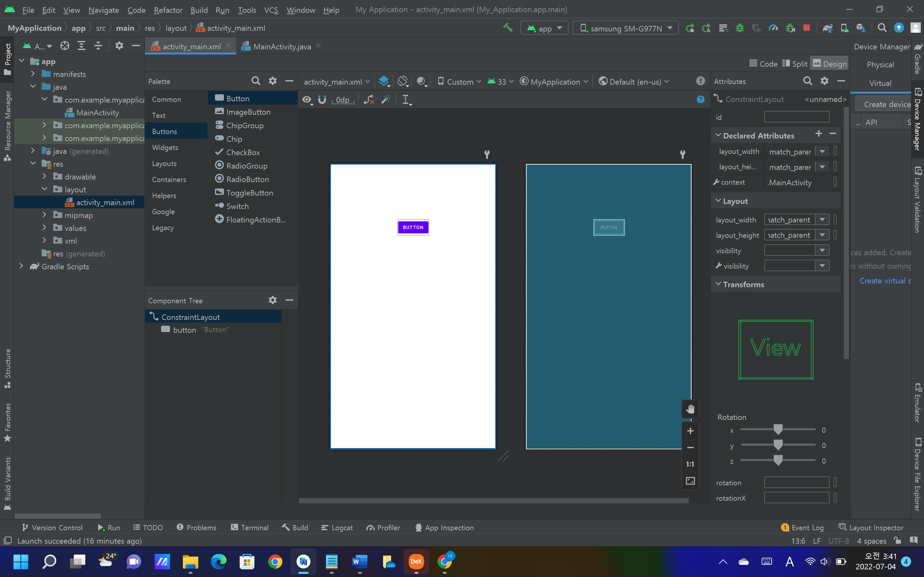Screen dimensions: 924x577
Task: Click the Debug app bug icon
Action: tap(740, 28)
